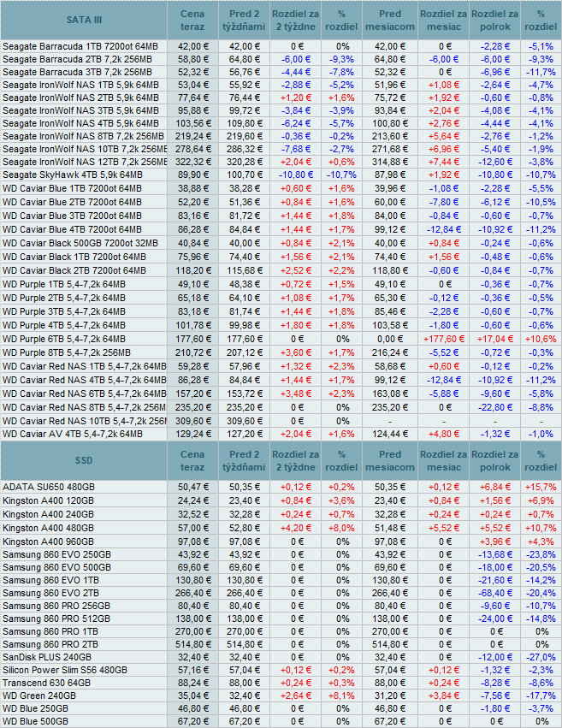Click IronWolf NAS 12TB month difference +7,44 €
The height and width of the screenshot is (728, 562).
(444, 162)
